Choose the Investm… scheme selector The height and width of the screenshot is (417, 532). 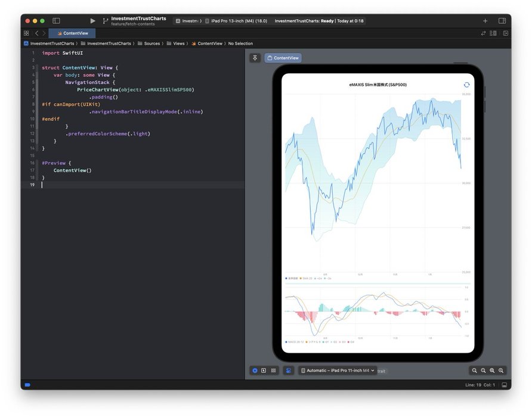188,21
